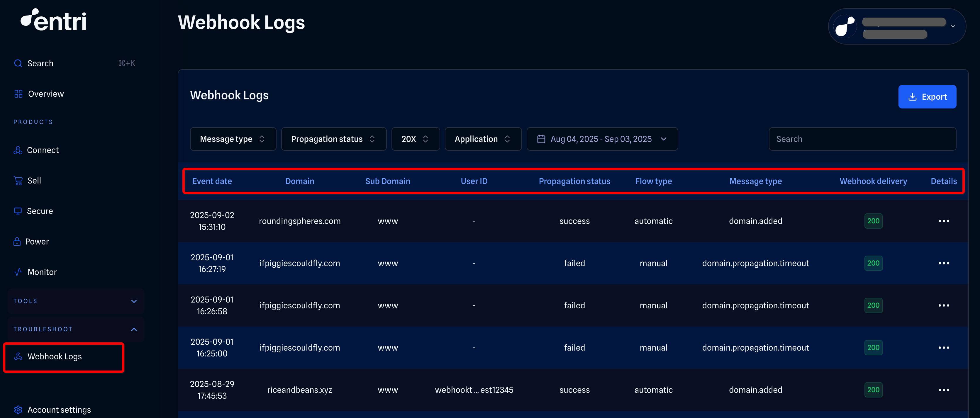Click the webhookt...est12345 user ID
The width and height of the screenshot is (980, 418).
click(474, 390)
